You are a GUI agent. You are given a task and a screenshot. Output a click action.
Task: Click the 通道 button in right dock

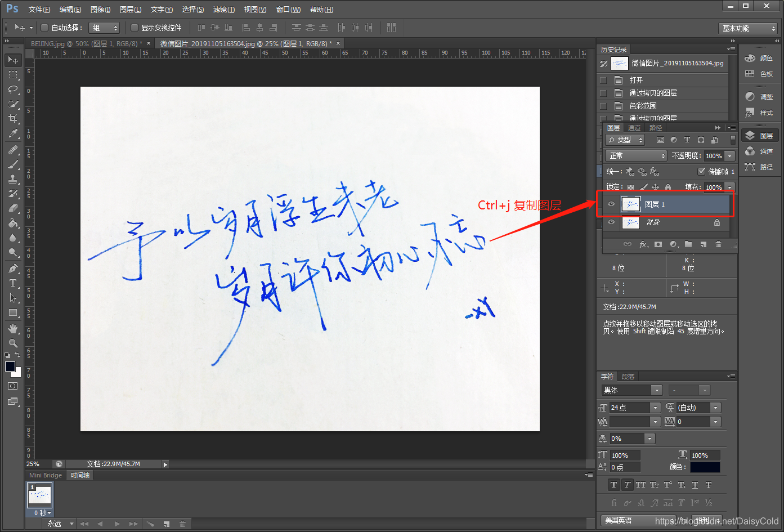tap(759, 151)
